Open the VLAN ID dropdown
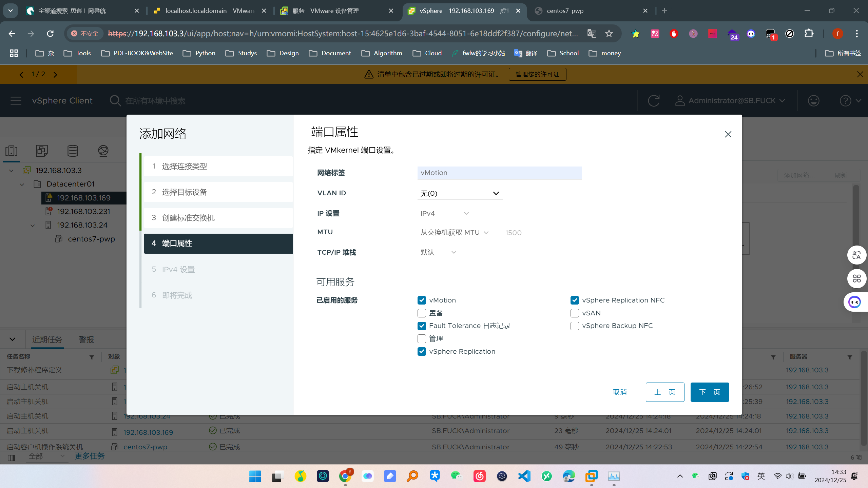This screenshot has width=868, height=488. point(460,193)
